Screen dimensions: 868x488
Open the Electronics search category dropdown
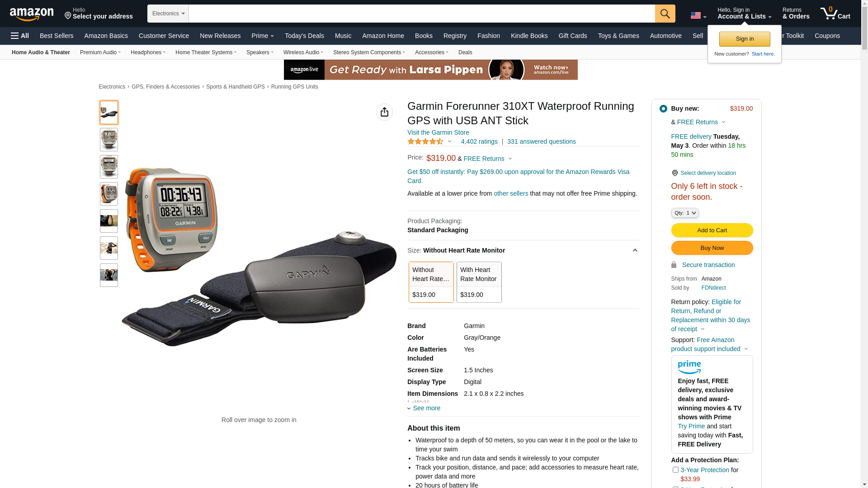pos(168,14)
